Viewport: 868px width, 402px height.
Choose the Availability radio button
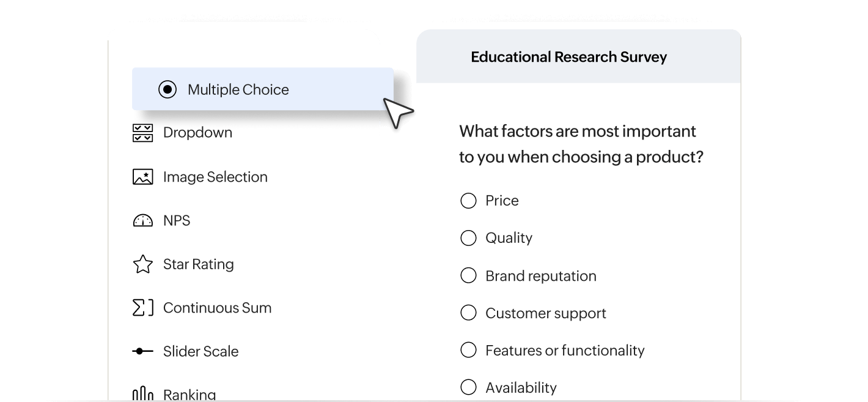[x=468, y=387]
